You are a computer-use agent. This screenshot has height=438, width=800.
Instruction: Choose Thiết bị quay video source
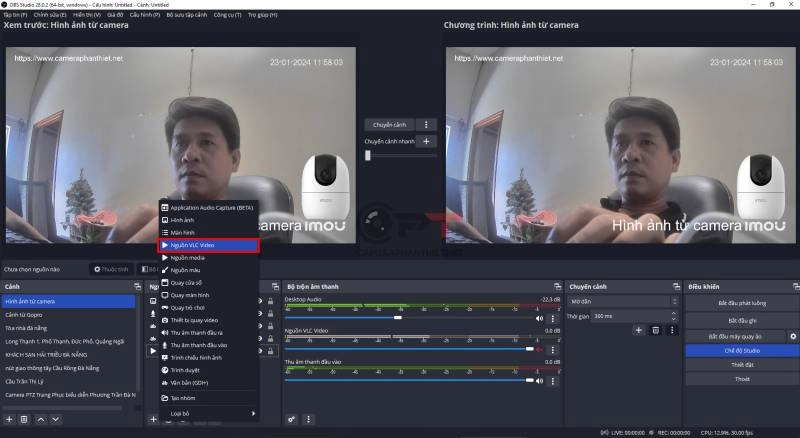coord(209,320)
